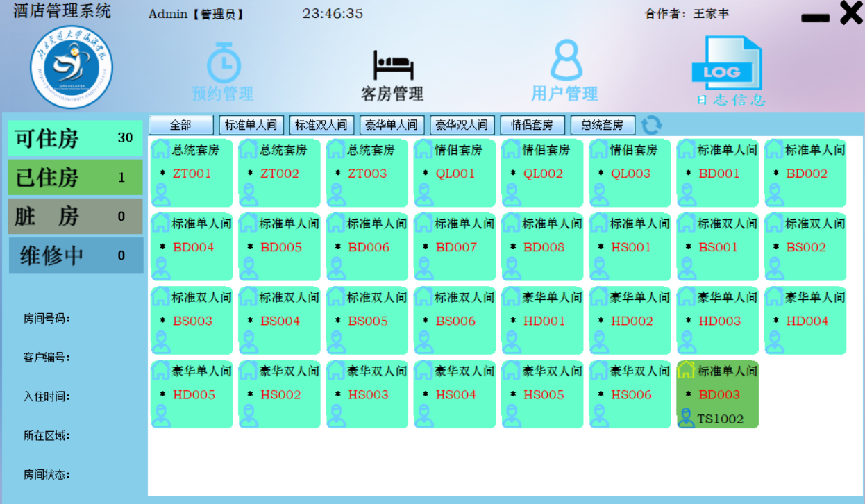Click yellow house icon on BD003 card
This screenshot has width=865, height=504.
[687, 370]
